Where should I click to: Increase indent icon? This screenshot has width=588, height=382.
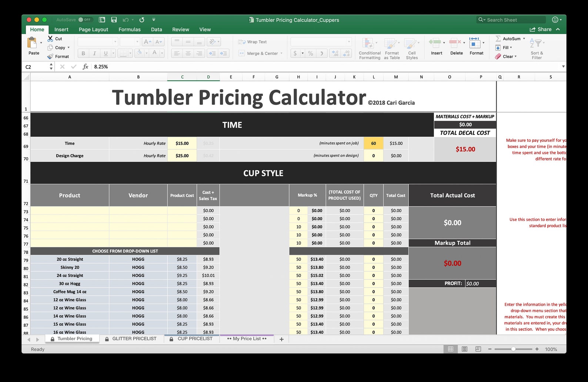point(224,53)
